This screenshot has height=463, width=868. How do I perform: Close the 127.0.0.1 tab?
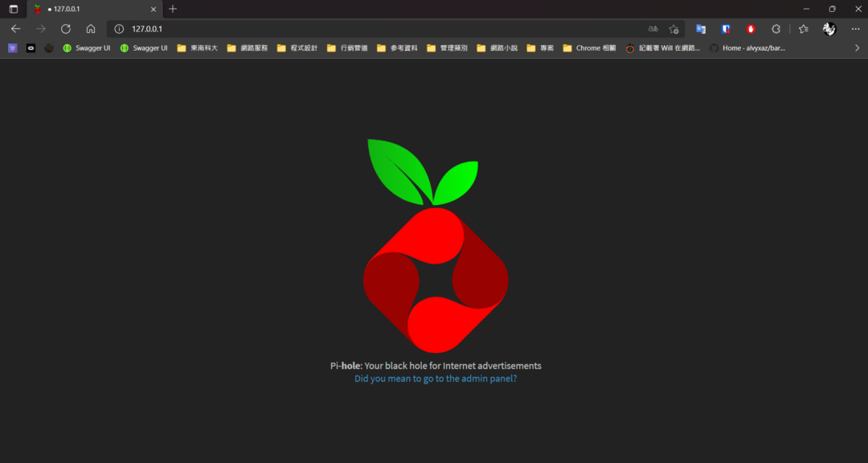pos(154,9)
